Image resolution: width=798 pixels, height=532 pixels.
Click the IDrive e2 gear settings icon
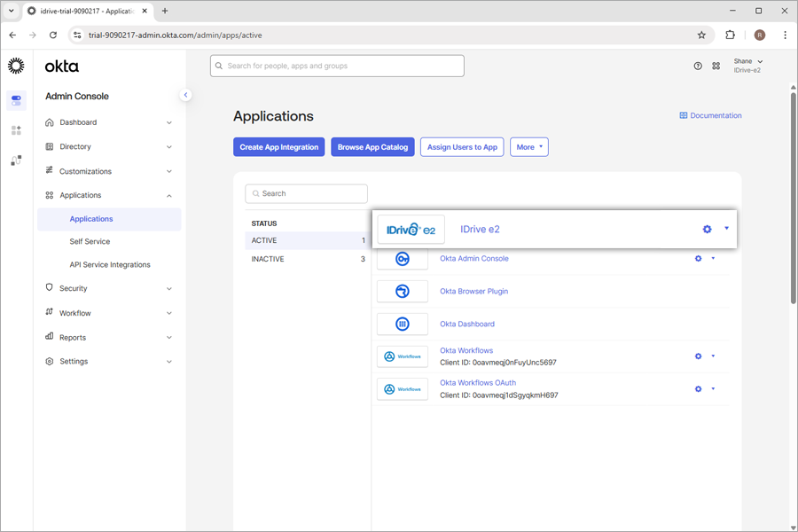(707, 230)
